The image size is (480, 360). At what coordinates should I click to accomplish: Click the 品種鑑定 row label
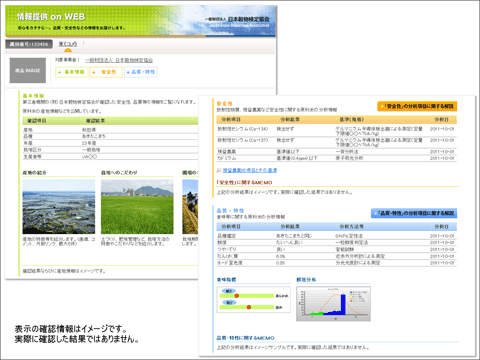click(227, 236)
